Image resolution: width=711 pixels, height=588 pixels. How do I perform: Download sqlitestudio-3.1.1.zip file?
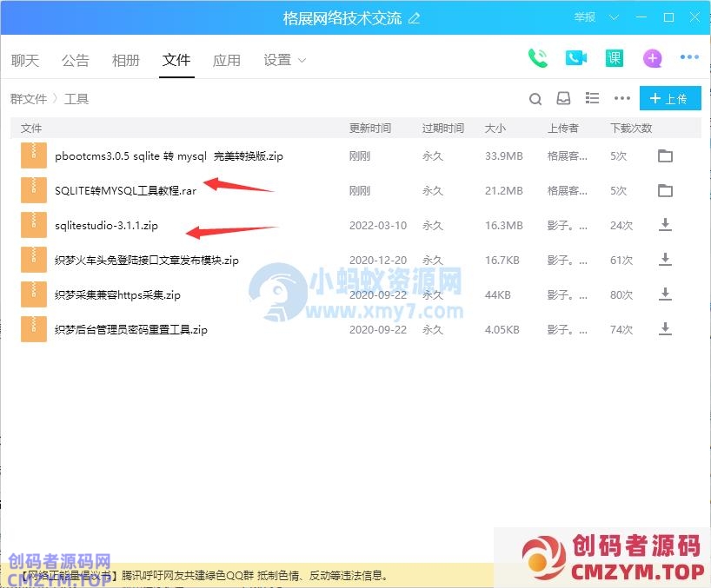(x=665, y=225)
